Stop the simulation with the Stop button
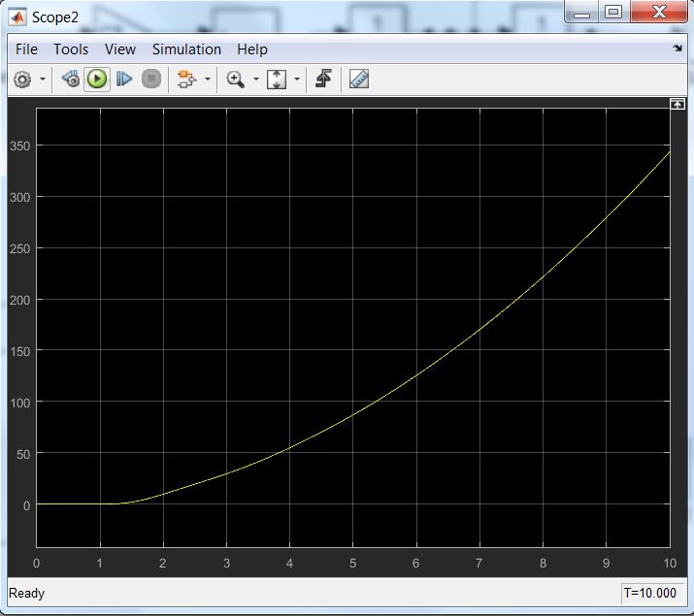Viewport: 694px width, 616px height. click(x=151, y=80)
